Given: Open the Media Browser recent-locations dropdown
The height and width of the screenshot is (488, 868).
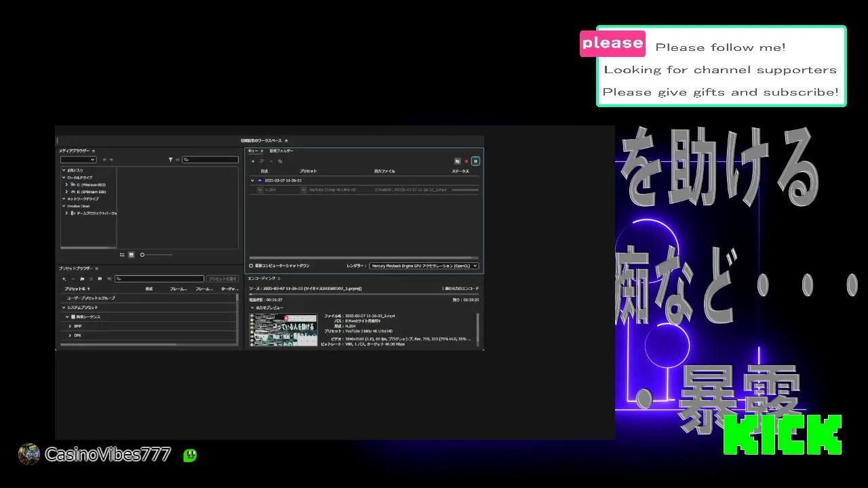Looking at the screenshot, I should [x=79, y=159].
